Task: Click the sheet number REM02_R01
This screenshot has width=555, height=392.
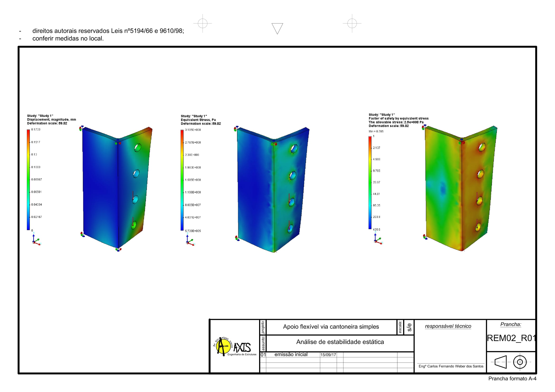Action: [x=511, y=338]
